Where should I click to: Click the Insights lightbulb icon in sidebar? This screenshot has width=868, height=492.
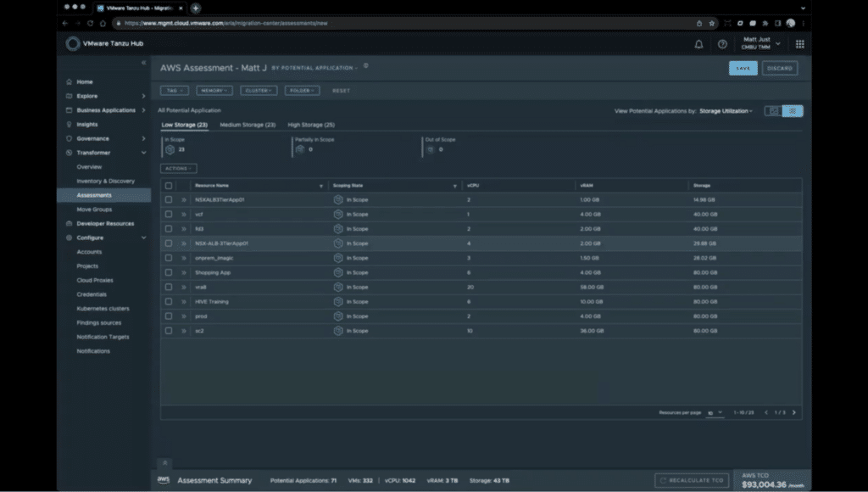tap(70, 125)
